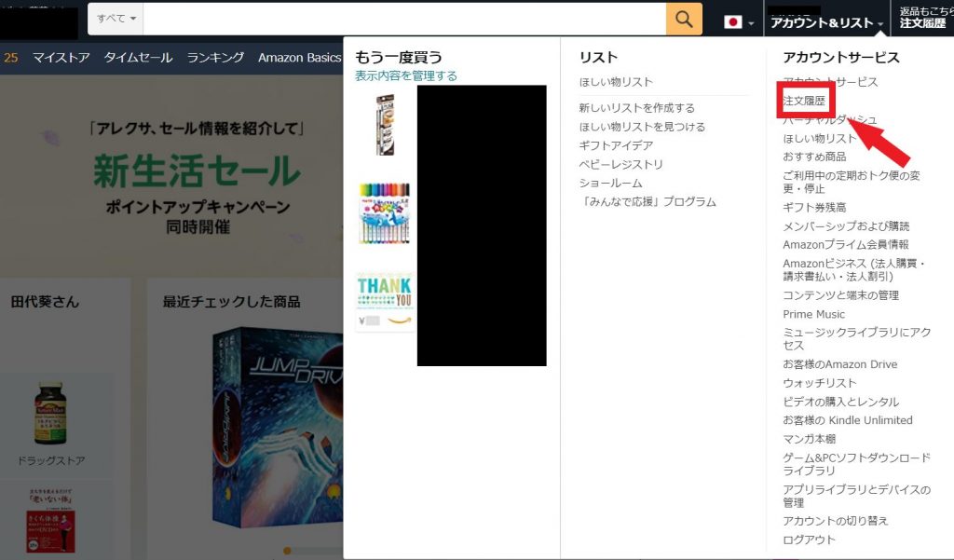The height and width of the screenshot is (560, 954).
Task: Click the Nature Made supplement bottle image
Action: coord(50,414)
